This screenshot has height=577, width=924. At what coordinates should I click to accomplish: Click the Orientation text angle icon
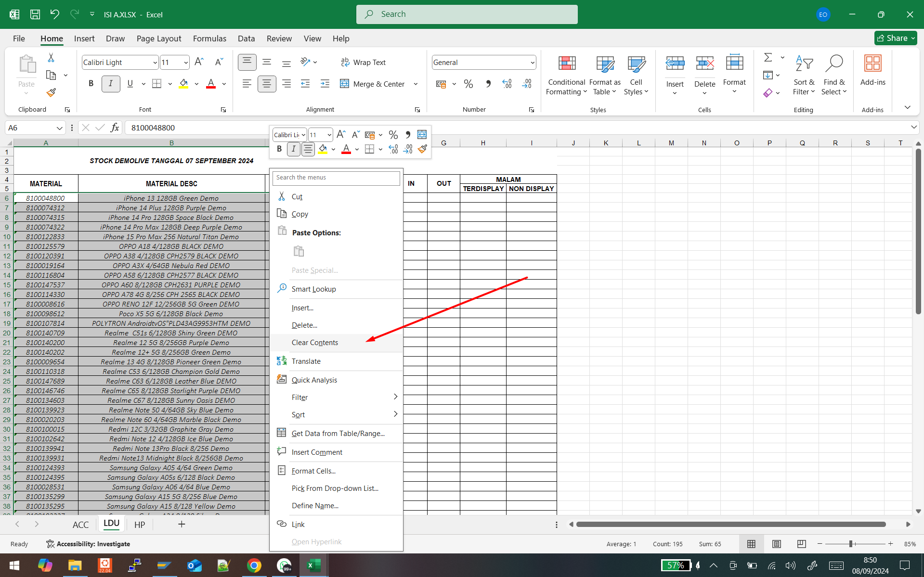(305, 62)
